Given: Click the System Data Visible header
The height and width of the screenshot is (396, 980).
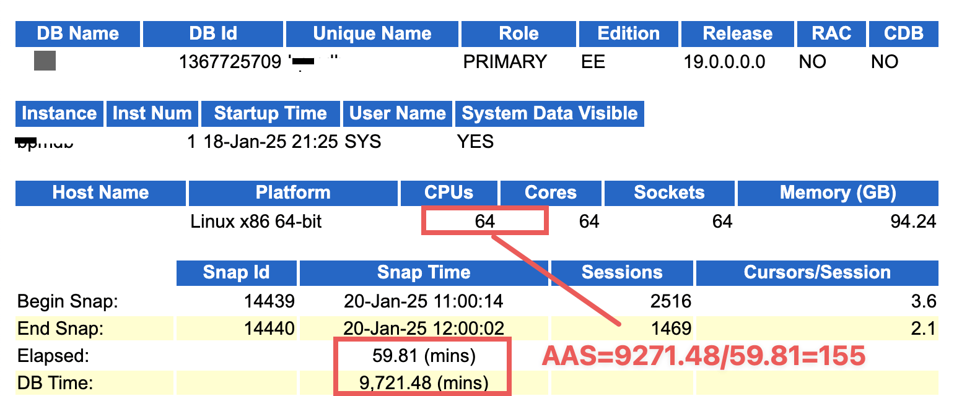Looking at the screenshot, I should point(549,113).
